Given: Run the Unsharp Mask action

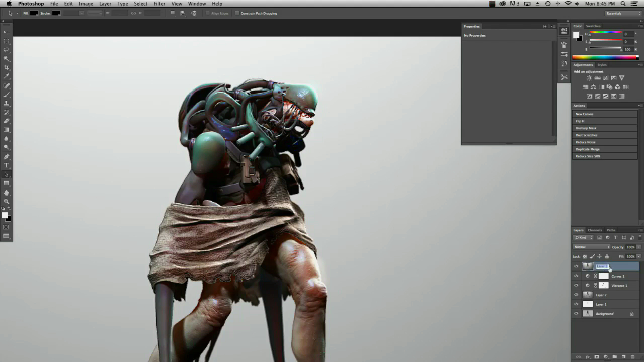Looking at the screenshot, I should (606, 128).
